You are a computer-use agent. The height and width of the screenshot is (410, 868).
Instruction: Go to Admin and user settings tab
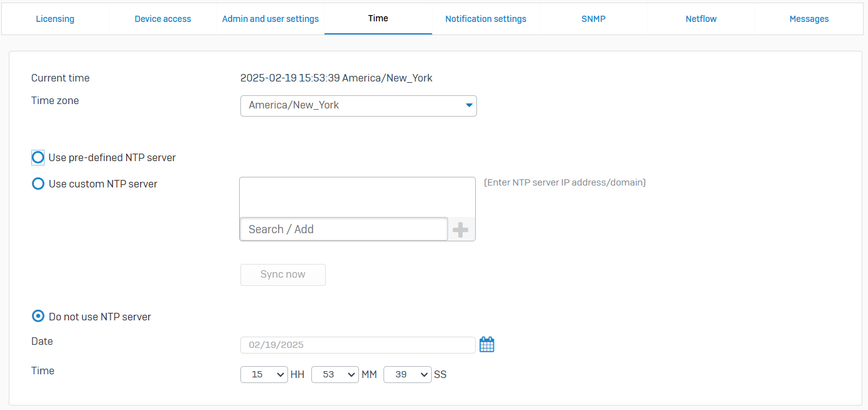271,19
